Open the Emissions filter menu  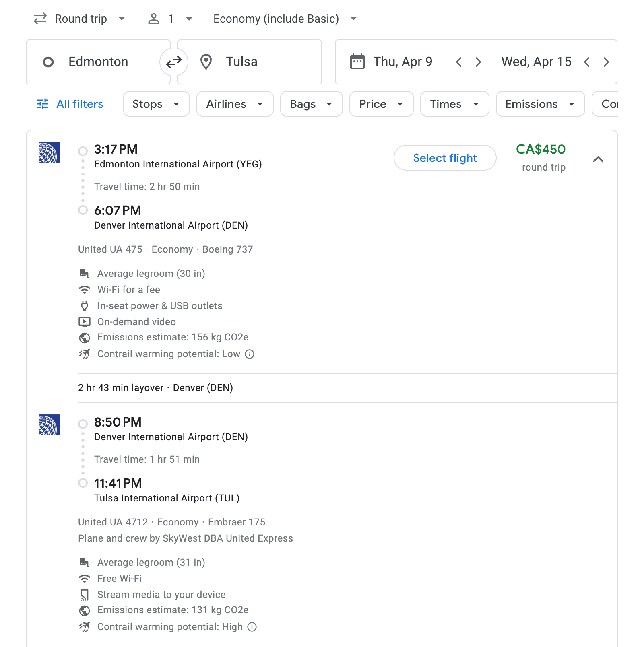pyautogui.click(x=539, y=104)
